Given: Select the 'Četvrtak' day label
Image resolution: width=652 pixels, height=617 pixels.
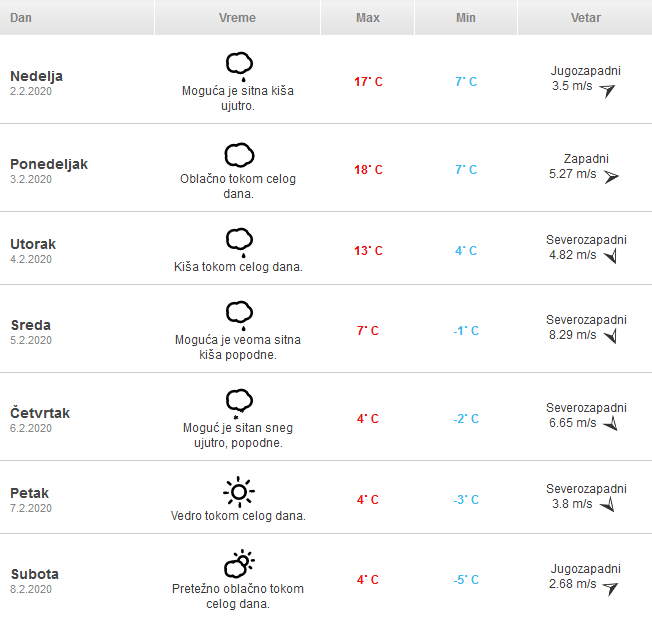Looking at the screenshot, I should [40, 413].
